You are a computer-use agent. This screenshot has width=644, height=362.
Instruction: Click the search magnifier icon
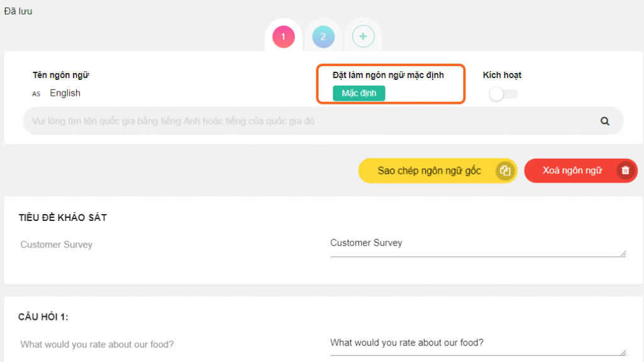pos(604,121)
